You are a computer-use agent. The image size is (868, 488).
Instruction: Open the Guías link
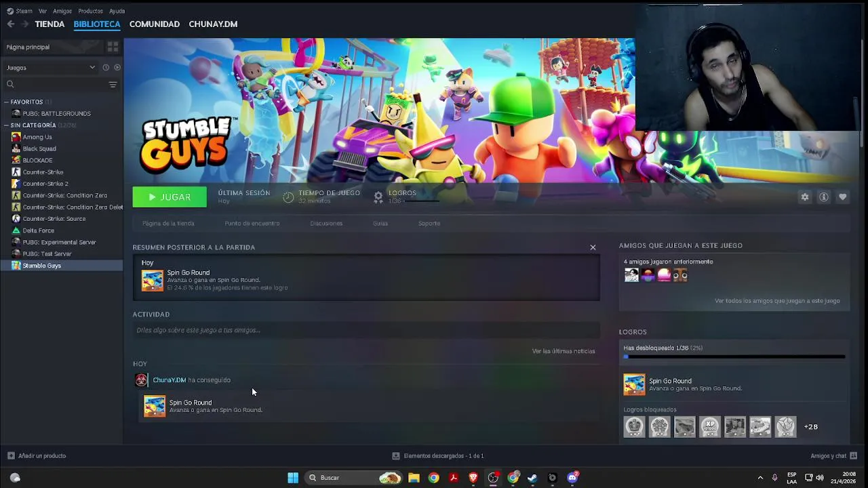tap(380, 223)
